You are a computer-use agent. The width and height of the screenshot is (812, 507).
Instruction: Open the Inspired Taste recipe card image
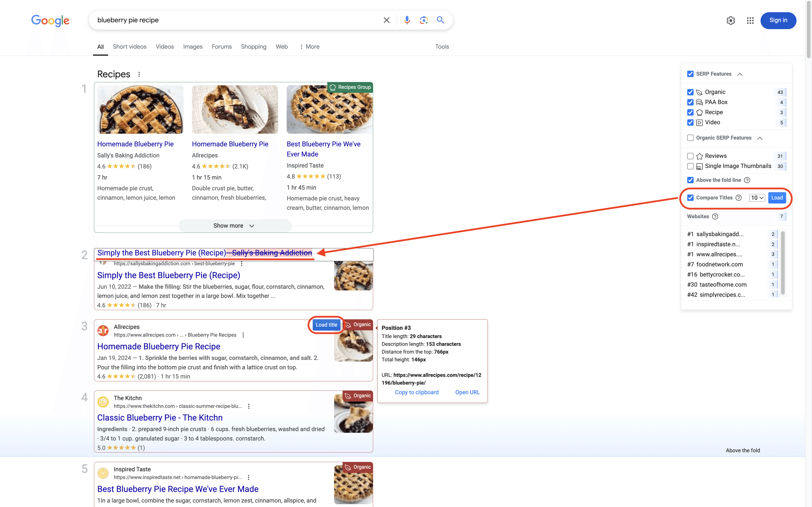pyautogui.click(x=330, y=110)
